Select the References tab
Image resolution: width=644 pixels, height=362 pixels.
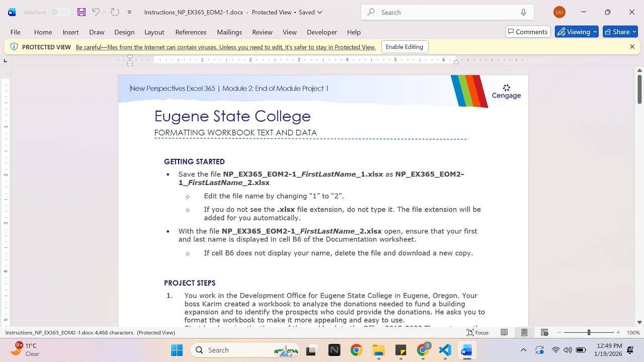pos(191,32)
